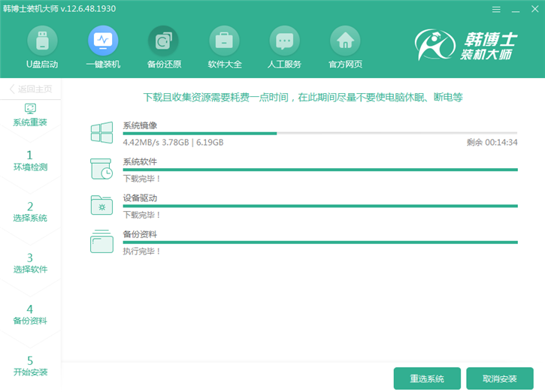Click the 系统软件 box-with-clock icon
This screenshot has width=545, height=392.
(x=101, y=169)
